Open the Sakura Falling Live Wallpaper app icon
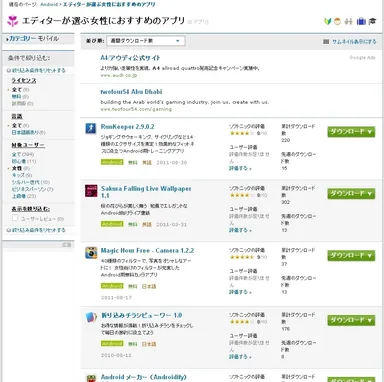The image size is (384, 382). tap(91, 191)
